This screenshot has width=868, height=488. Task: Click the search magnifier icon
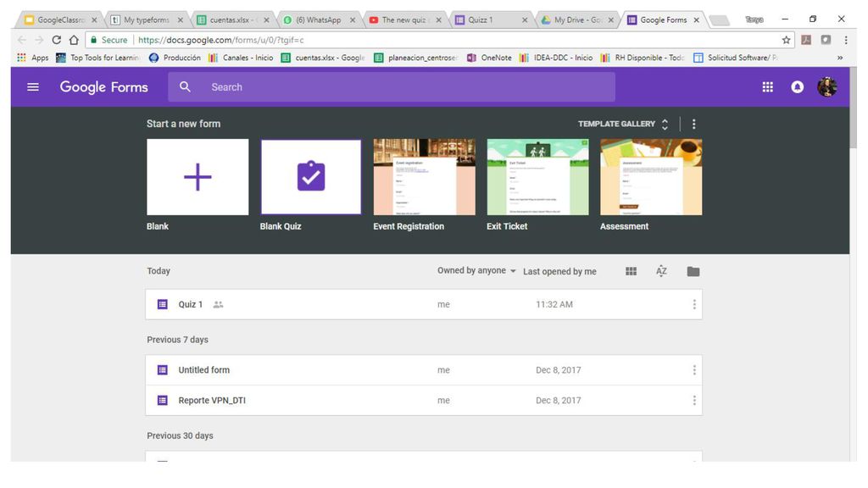tap(185, 87)
